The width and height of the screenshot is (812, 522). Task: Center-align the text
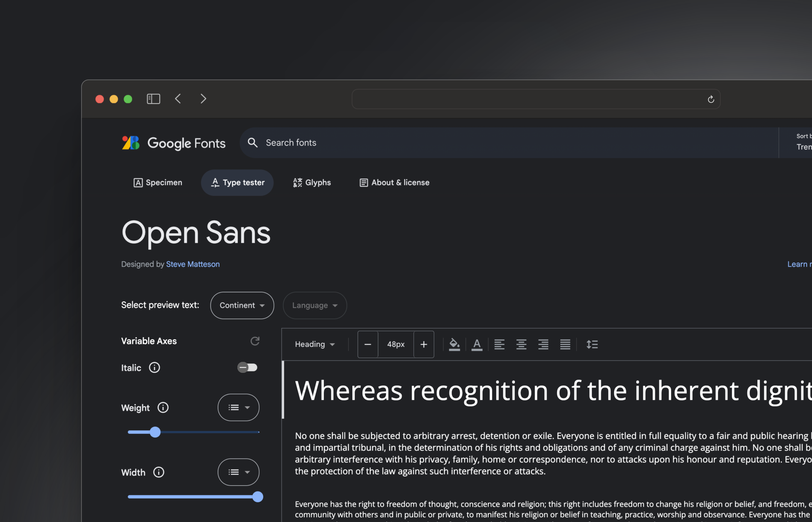[521, 344]
